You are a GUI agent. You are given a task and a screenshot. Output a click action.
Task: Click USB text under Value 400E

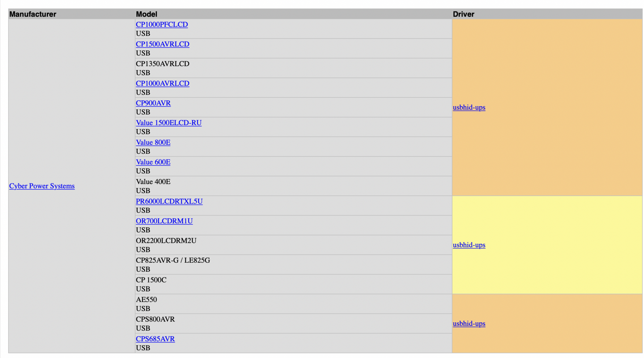[143, 191]
